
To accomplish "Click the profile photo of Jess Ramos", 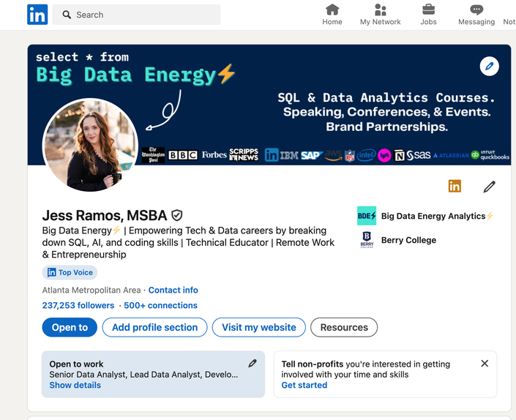I will [90, 145].
